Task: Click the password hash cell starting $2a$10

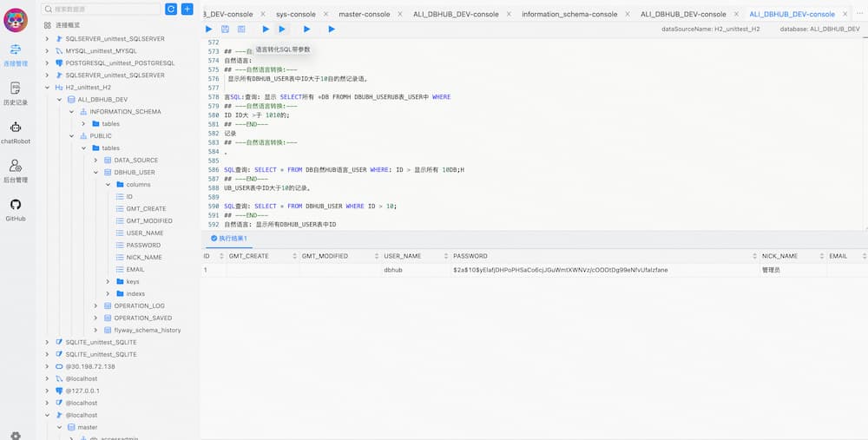Action: (560, 270)
